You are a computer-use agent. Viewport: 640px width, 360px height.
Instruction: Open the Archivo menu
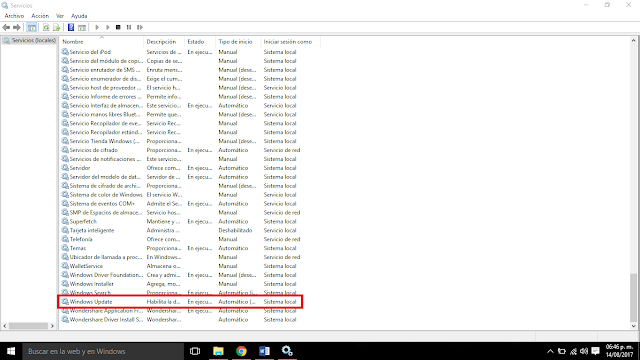(14, 16)
